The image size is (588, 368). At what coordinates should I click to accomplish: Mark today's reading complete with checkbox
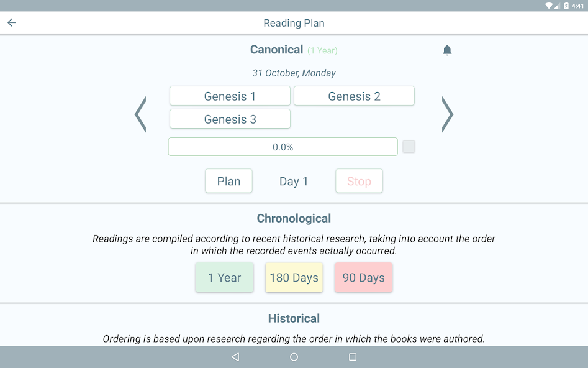409,147
